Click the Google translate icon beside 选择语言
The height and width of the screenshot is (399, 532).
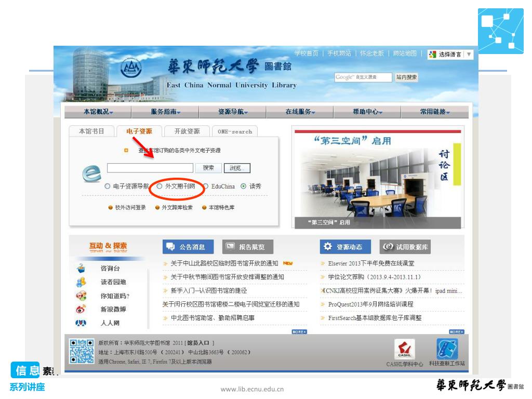tap(432, 54)
